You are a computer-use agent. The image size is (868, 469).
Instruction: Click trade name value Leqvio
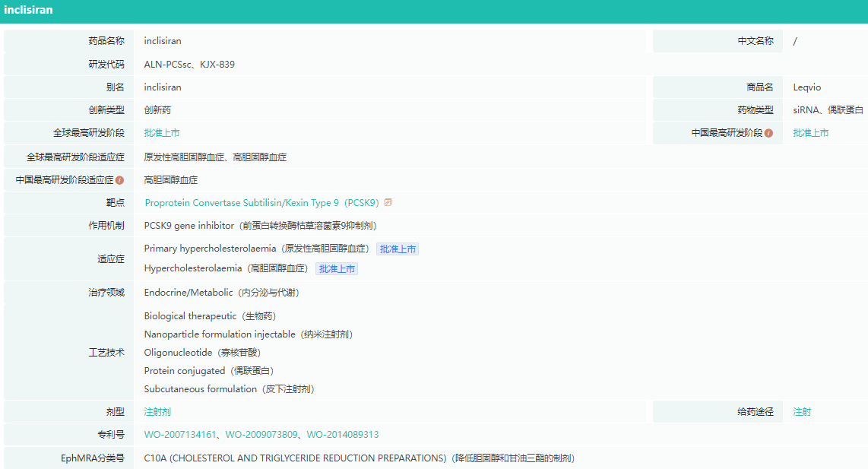coord(806,87)
